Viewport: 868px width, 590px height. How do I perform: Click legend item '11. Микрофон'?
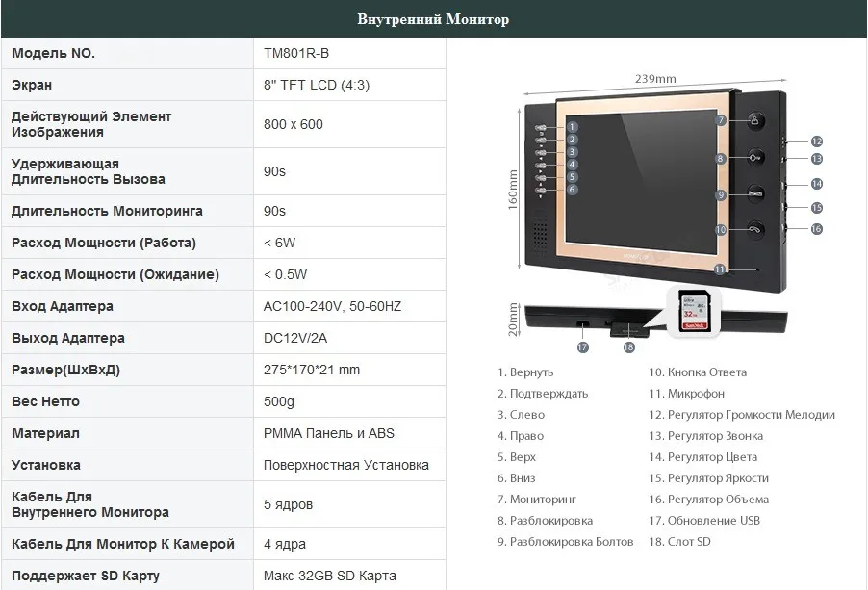[x=686, y=394]
